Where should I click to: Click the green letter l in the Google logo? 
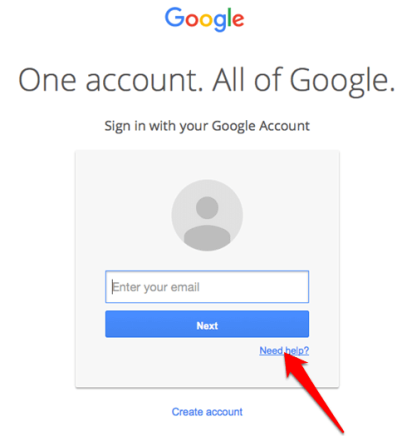229,17
